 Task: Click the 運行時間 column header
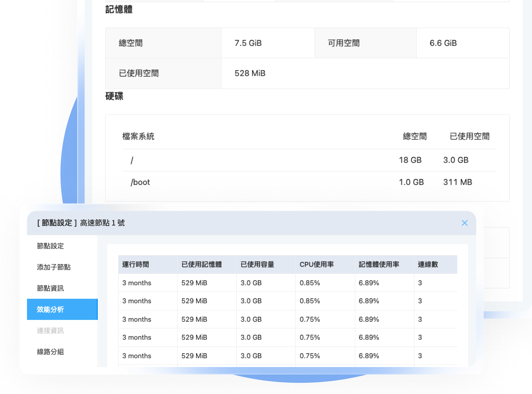tap(136, 265)
